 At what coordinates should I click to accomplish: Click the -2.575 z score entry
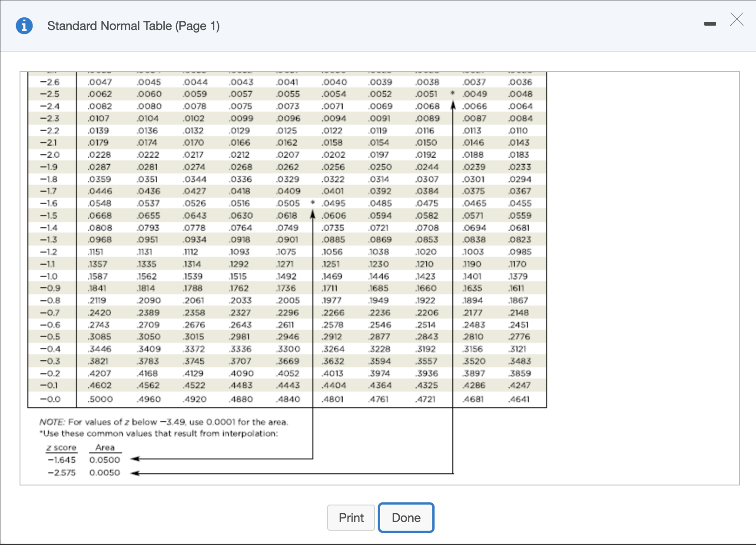point(62,472)
